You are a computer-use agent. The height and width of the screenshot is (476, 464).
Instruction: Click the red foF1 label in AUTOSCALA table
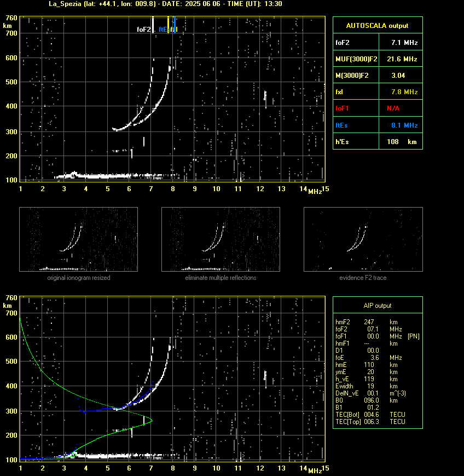point(342,108)
